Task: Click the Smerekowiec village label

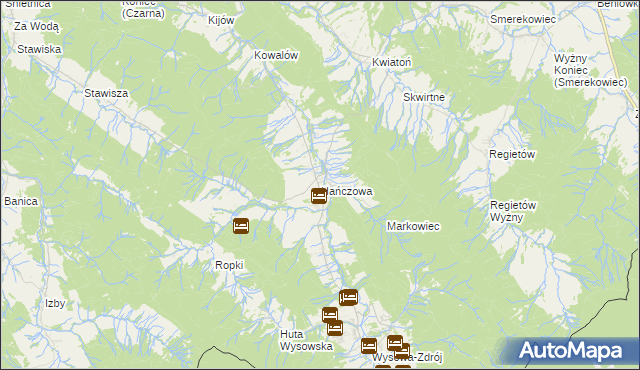Action: click(x=523, y=19)
